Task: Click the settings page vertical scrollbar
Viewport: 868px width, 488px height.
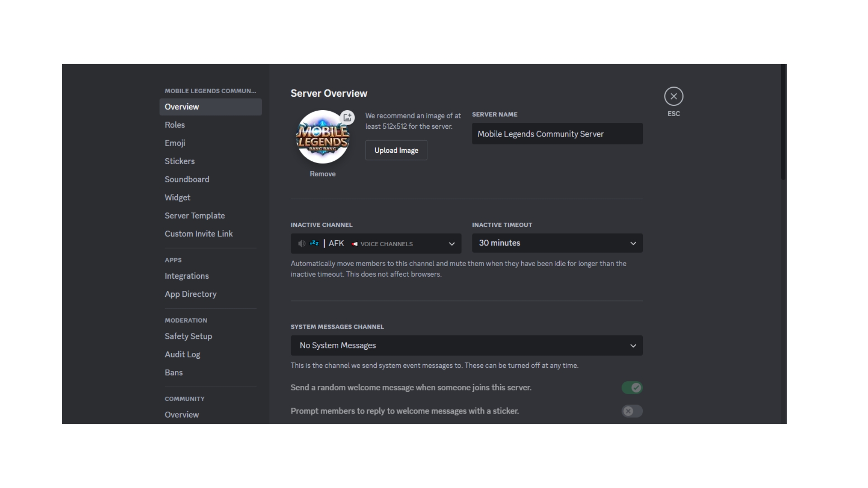Action: (783, 122)
